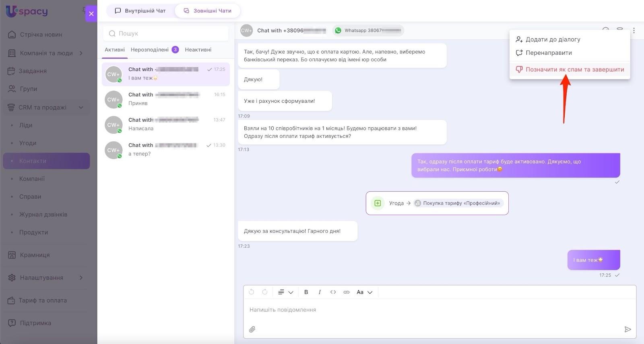
Task: Open the chat list entry from 17:25
Action: (166, 74)
